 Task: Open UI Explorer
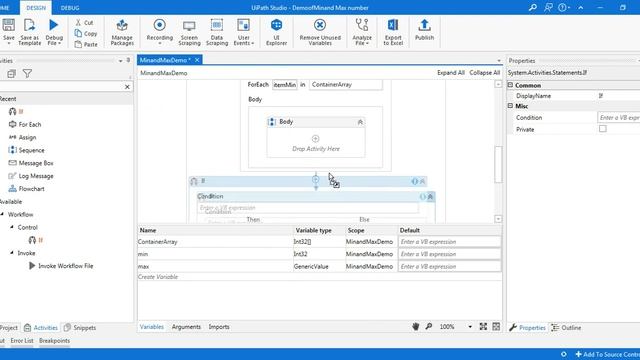point(276,32)
